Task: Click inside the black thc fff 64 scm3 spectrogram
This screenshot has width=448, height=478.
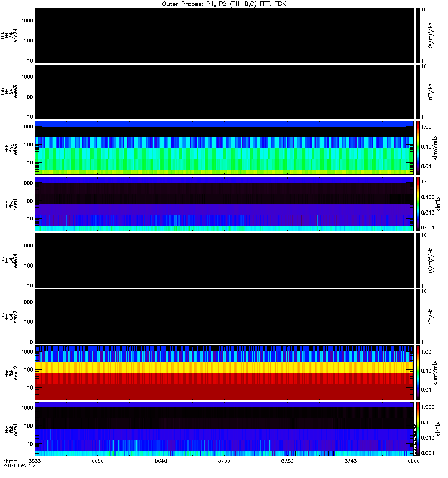Action: (224, 317)
